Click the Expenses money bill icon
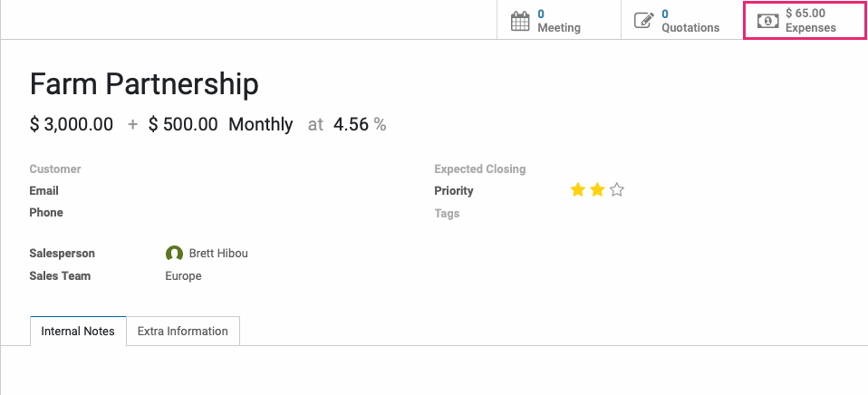The image size is (868, 395). coord(767,21)
